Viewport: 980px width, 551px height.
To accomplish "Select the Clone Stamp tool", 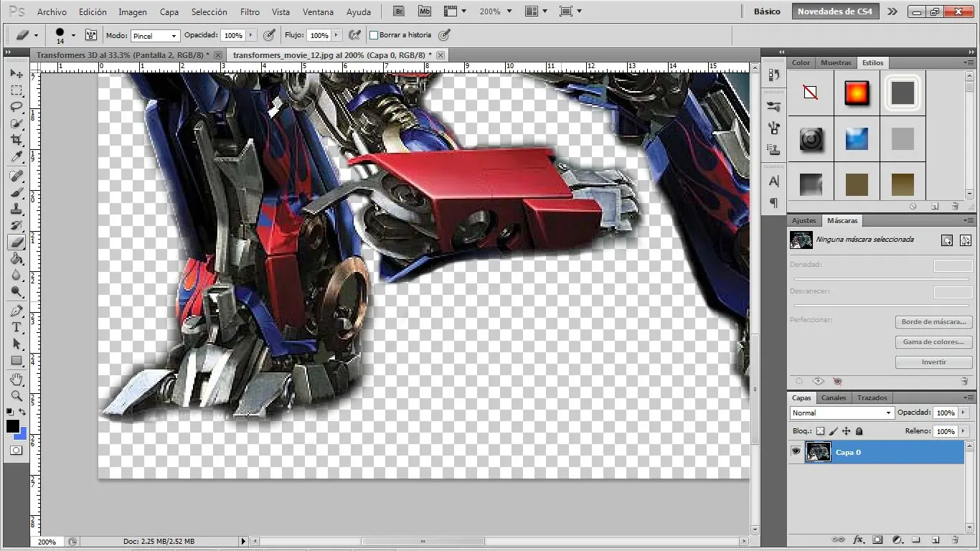I will tap(17, 209).
